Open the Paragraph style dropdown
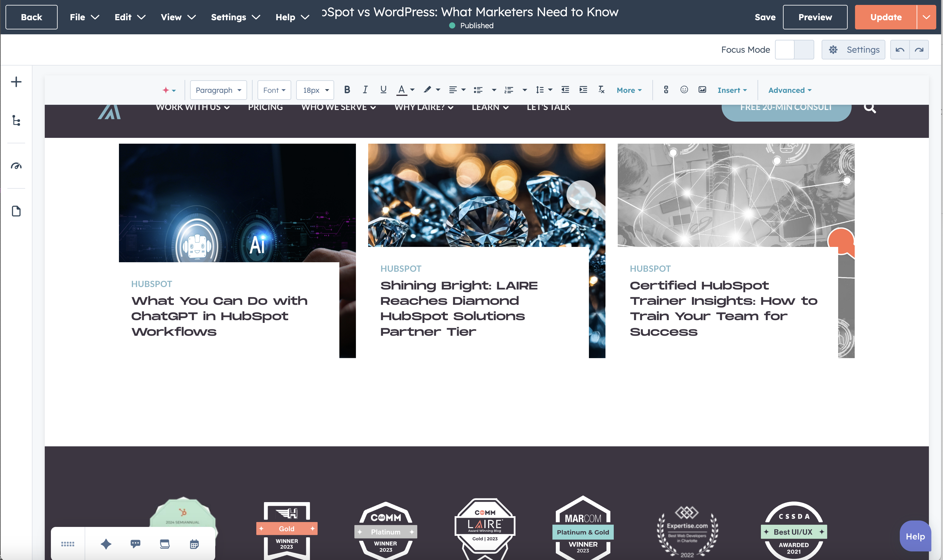Screen dimensions: 943x560 (x=218, y=90)
